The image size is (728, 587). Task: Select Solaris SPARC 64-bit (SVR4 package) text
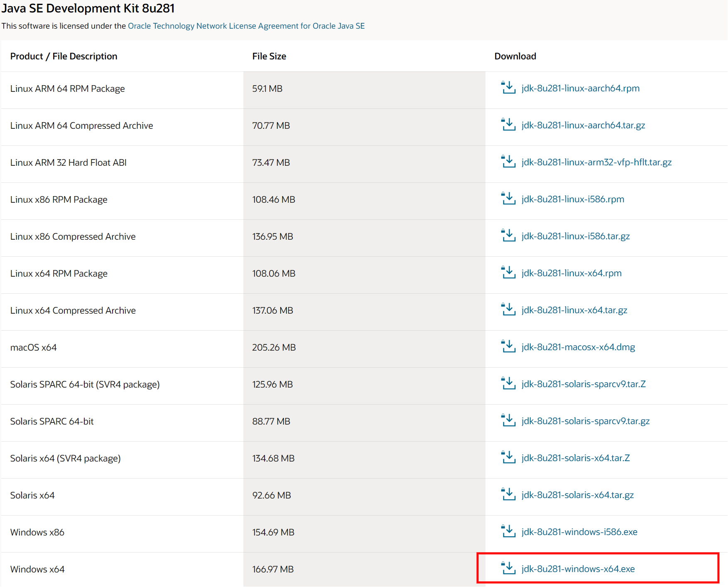point(85,384)
